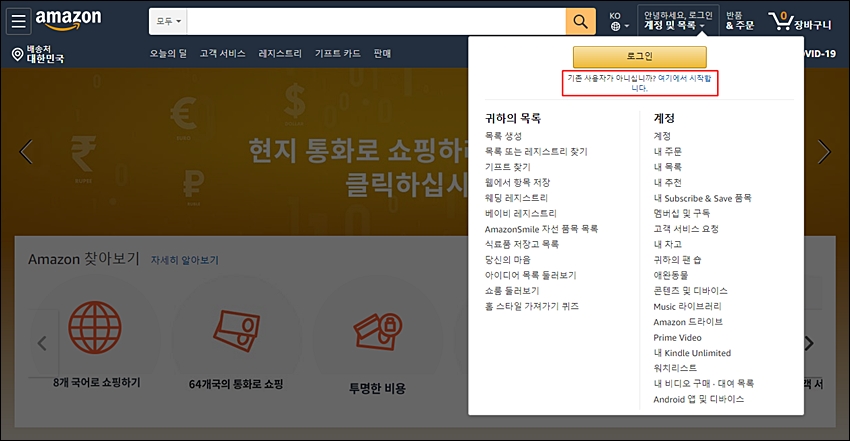The image size is (850, 441).
Task: Select 당신의 마음 entry
Action: point(507,260)
